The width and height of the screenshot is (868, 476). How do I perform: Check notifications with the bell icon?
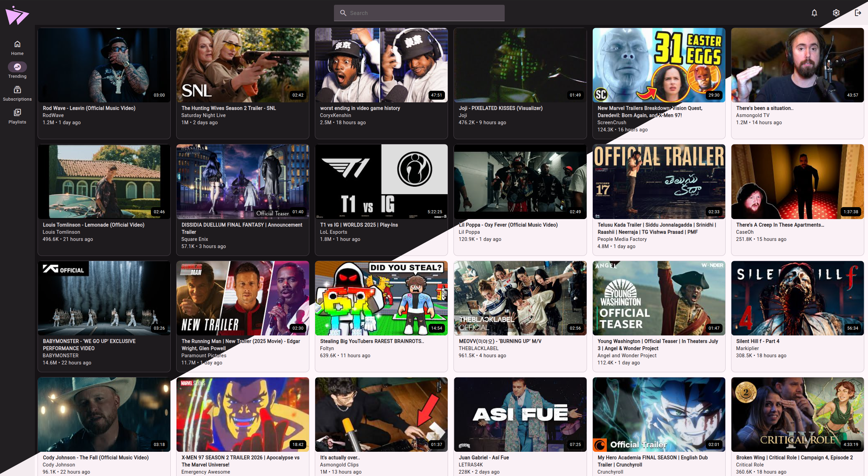[814, 13]
